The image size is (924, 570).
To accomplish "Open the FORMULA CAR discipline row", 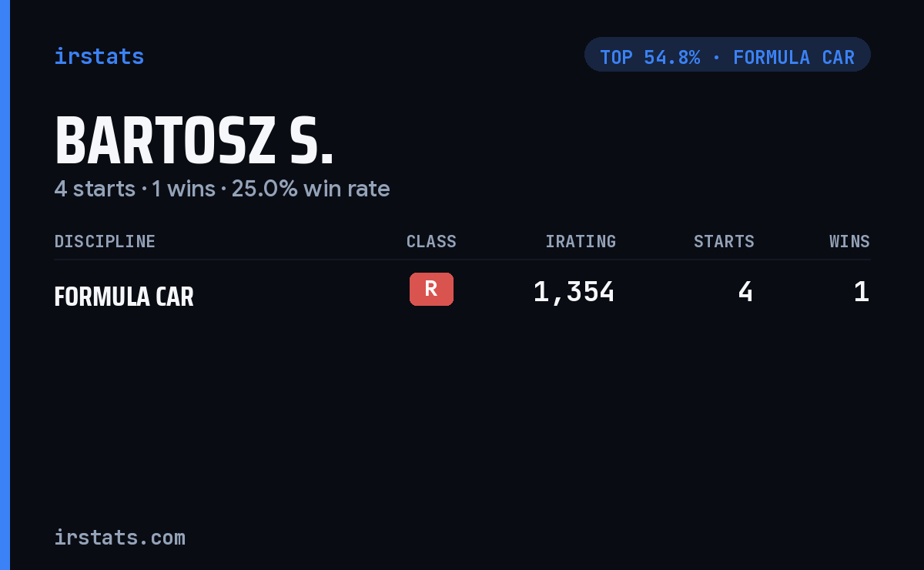I will click(x=462, y=292).
